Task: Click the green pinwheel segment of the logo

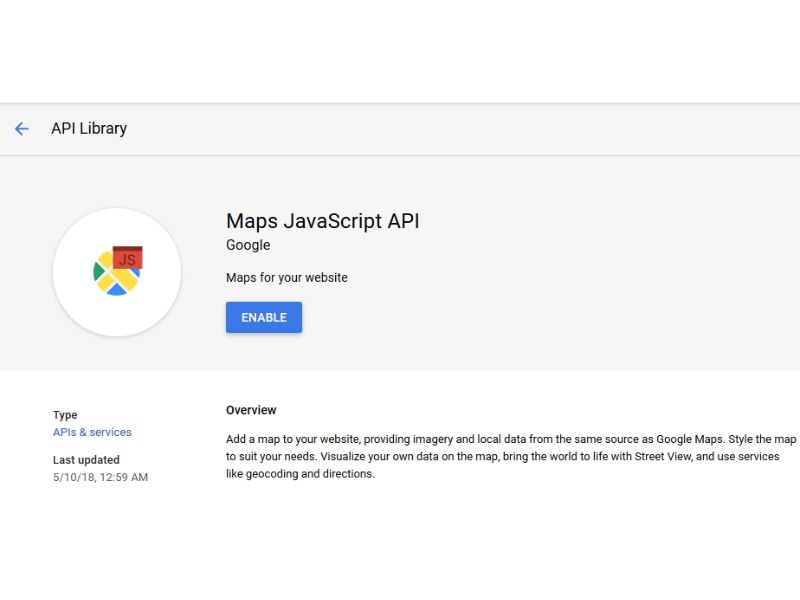Action: [98, 271]
